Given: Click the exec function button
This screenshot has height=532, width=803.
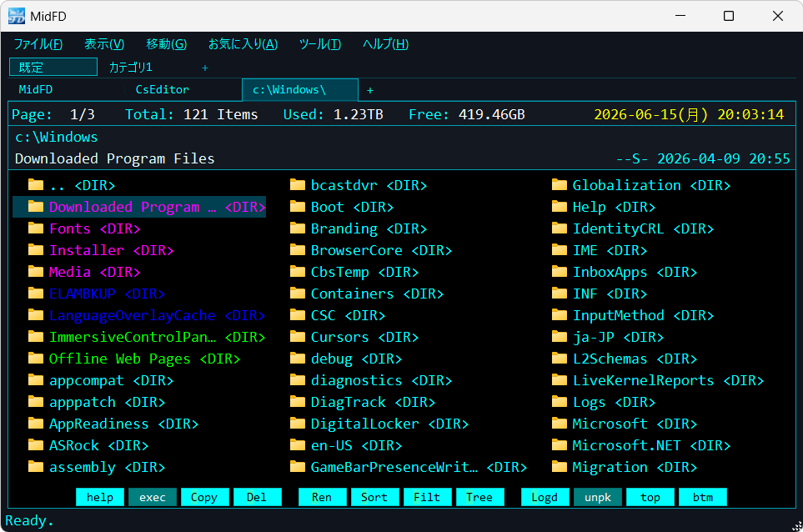Looking at the screenshot, I should click(x=153, y=497).
